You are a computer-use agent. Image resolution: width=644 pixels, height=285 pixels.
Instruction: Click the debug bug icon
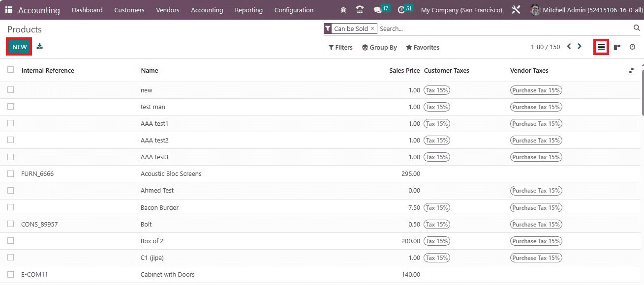click(x=343, y=10)
